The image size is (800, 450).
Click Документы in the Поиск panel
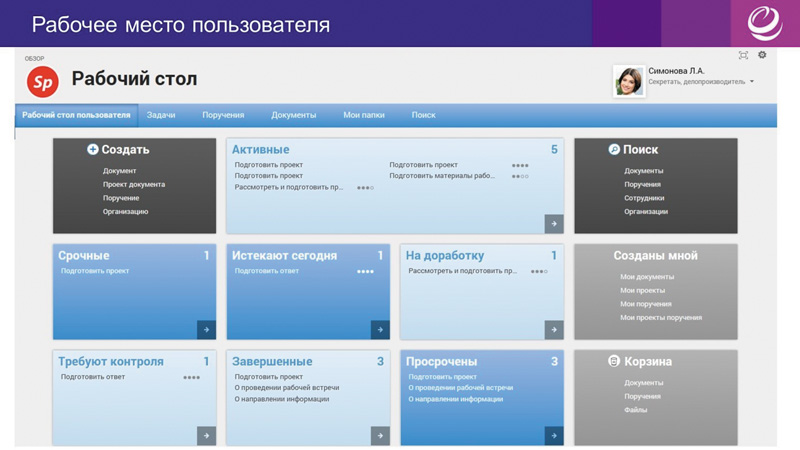click(643, 171)
